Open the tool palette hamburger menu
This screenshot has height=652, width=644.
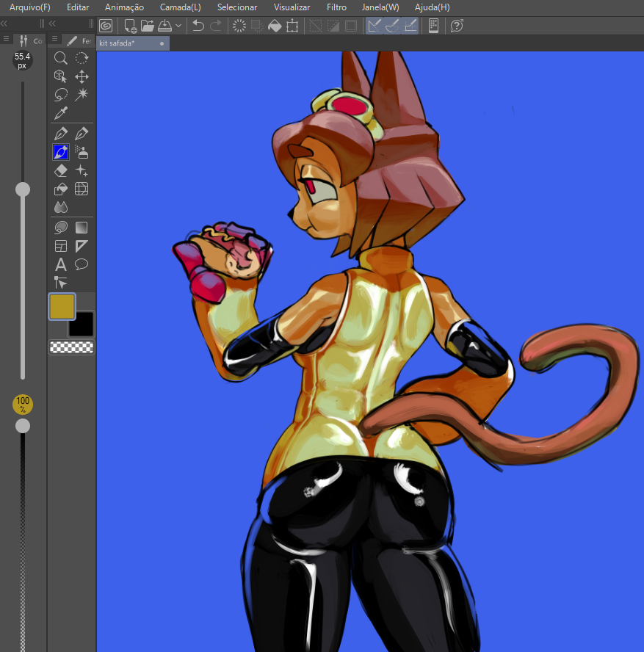(x=54, y=39)
